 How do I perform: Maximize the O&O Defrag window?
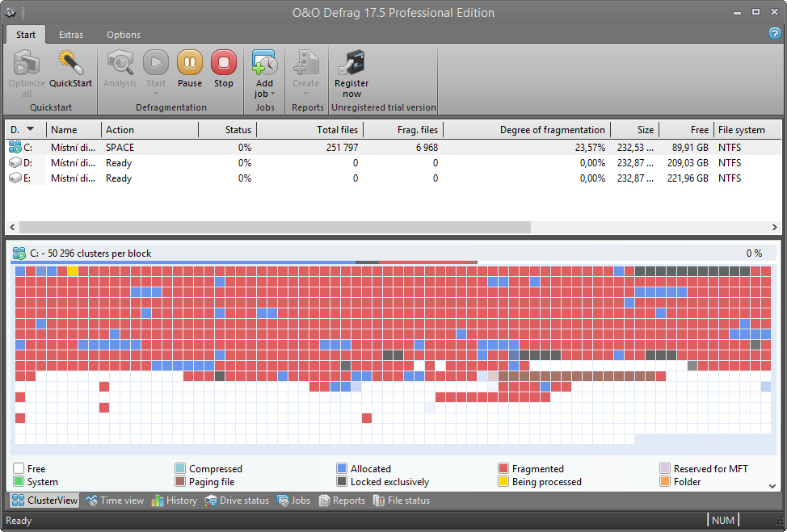point(755,12)
